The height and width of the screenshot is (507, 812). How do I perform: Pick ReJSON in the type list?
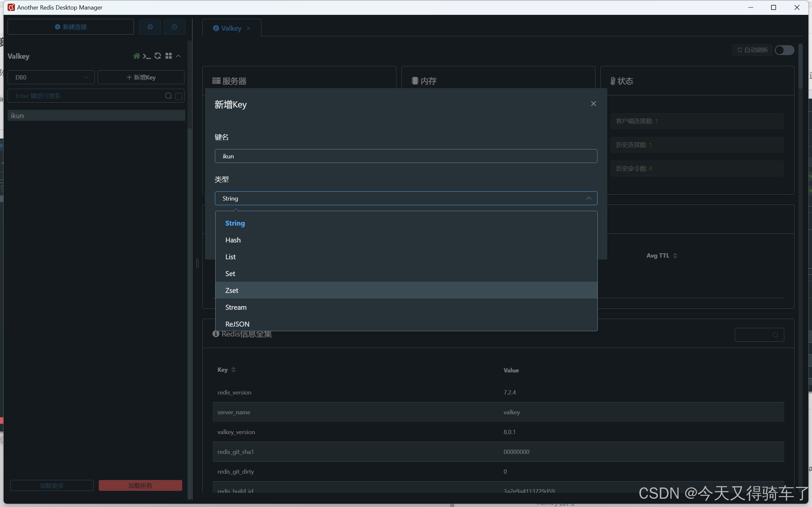point(237,324)
